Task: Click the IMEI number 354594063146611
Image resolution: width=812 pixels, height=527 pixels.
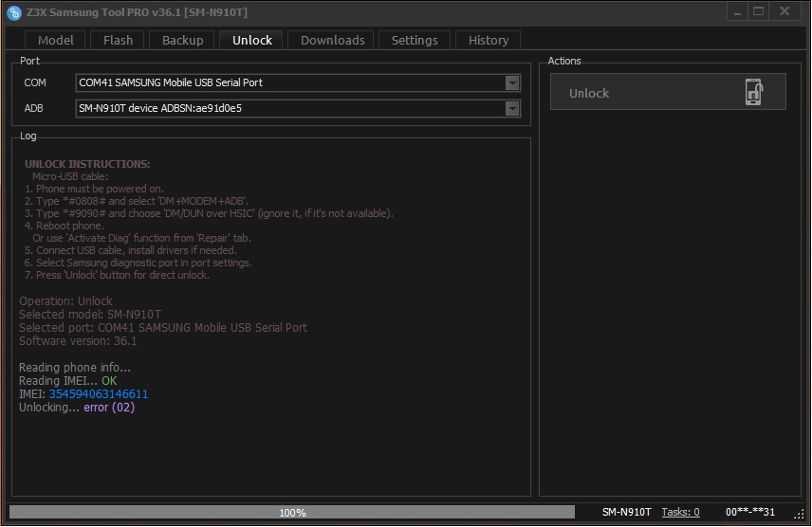Action: pos(99,394)
